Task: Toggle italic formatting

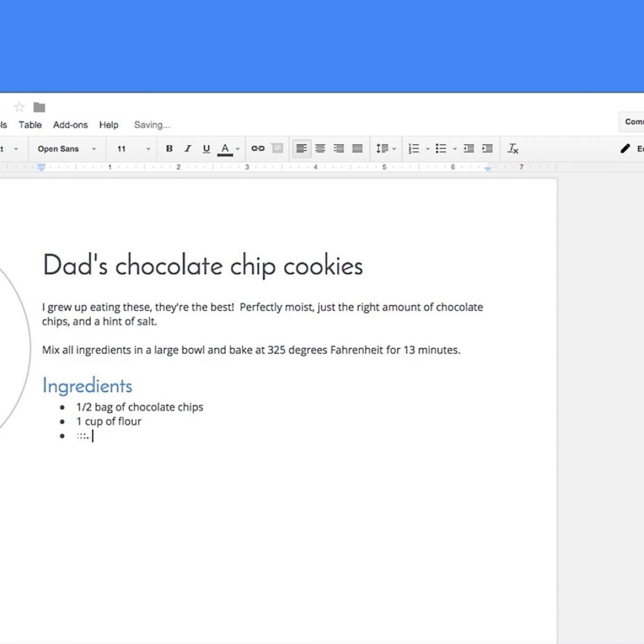Action: (x=188, y=149)
